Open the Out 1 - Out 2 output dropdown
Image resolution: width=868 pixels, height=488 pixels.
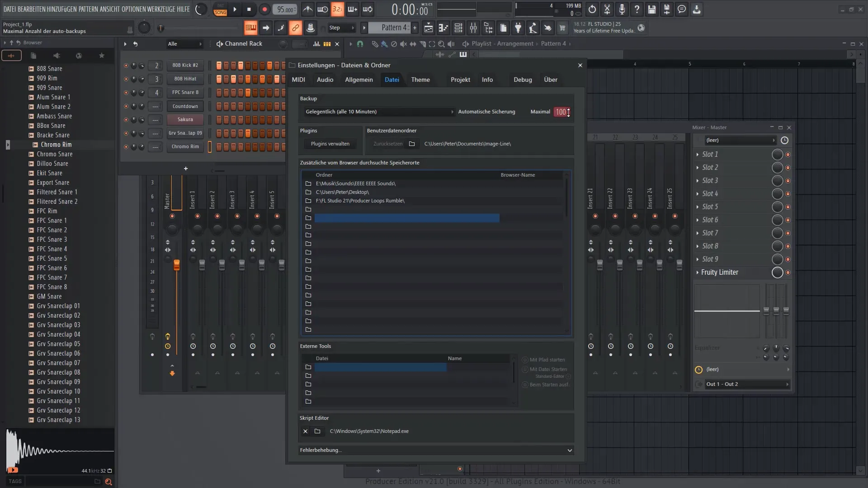click(x=747, y=384)
